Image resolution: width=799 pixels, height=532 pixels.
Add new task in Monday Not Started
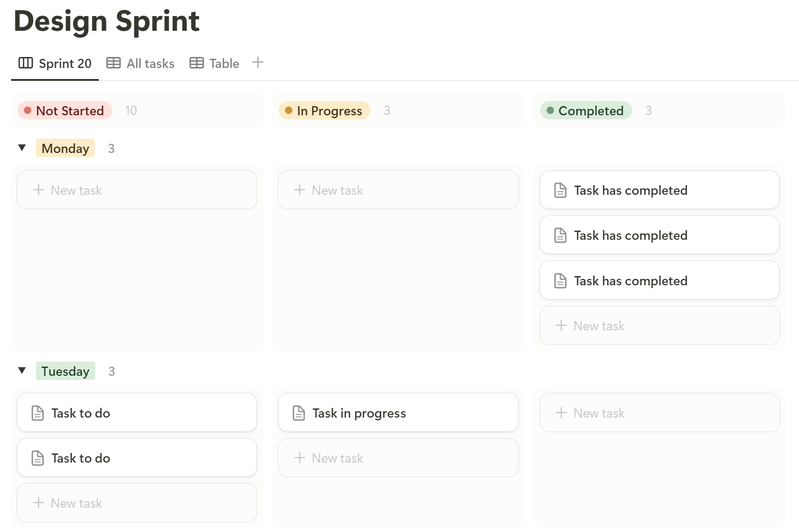[137, 190]
